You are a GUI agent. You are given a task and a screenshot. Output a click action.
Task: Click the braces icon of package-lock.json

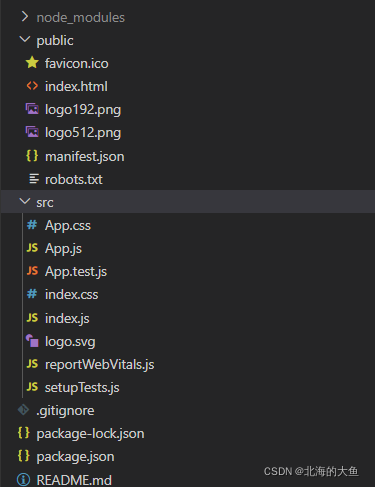(x=24, y=433)
